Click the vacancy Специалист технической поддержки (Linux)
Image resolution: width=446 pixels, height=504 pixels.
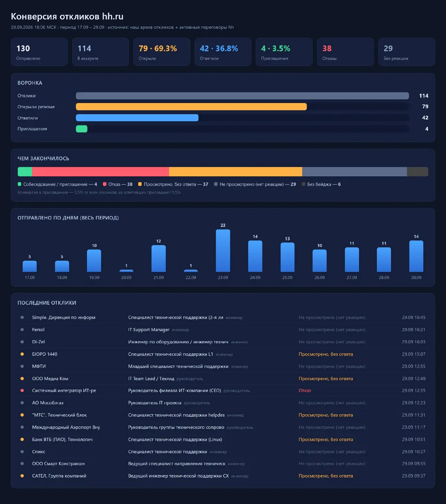(175, 439)
